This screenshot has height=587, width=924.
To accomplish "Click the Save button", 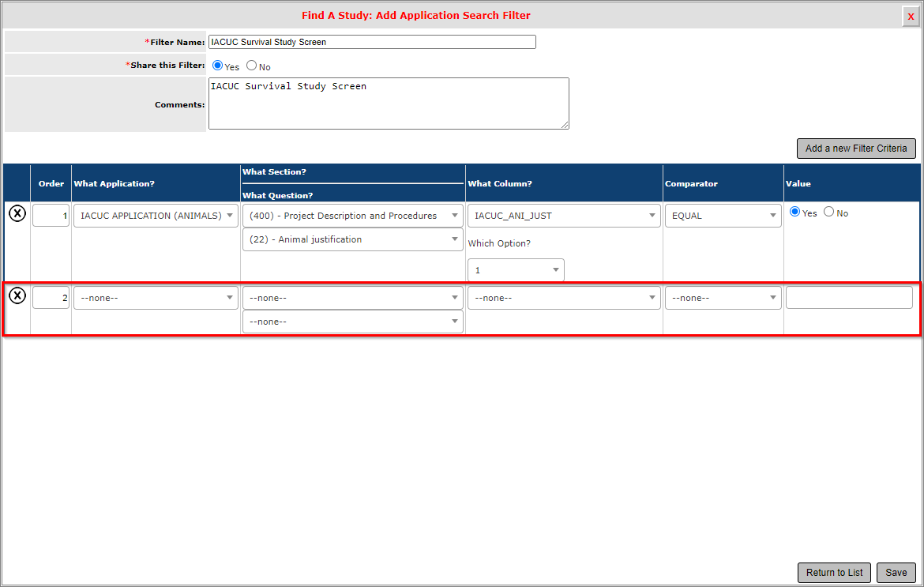I will coord(896,572).
